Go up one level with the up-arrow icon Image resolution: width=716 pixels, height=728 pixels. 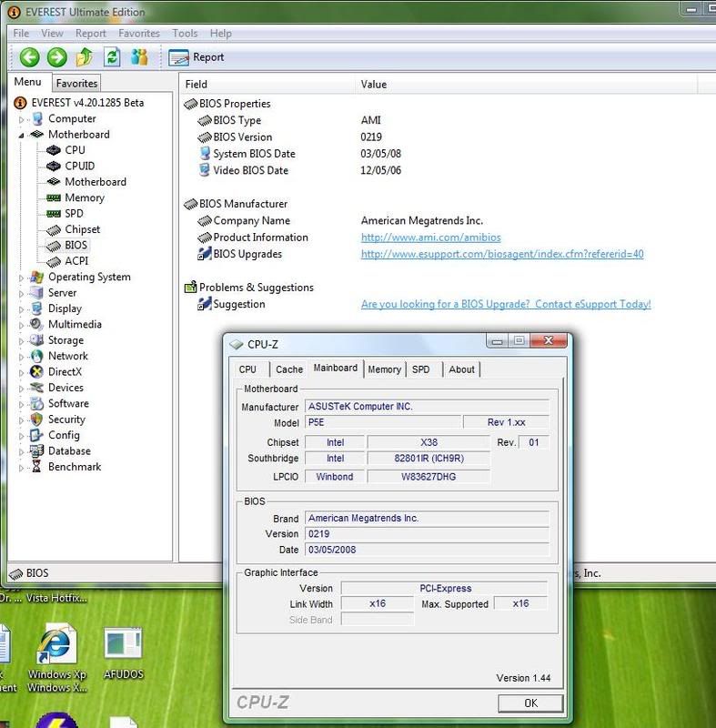point(85,57)
